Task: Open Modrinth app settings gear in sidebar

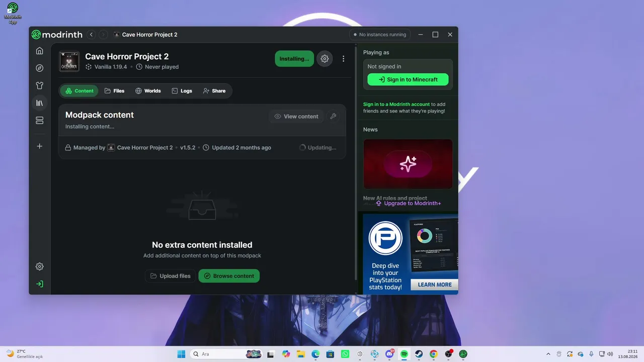Action: 40,266
